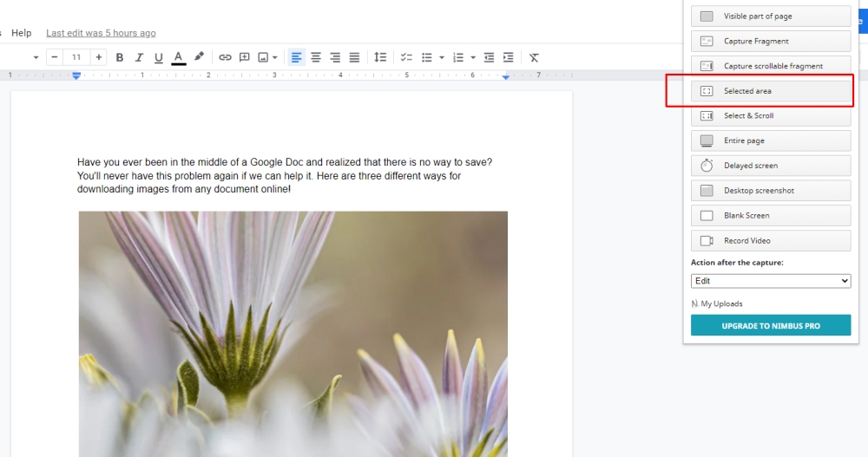
Task: Increase the indent
Action: (x=508, y=57)
